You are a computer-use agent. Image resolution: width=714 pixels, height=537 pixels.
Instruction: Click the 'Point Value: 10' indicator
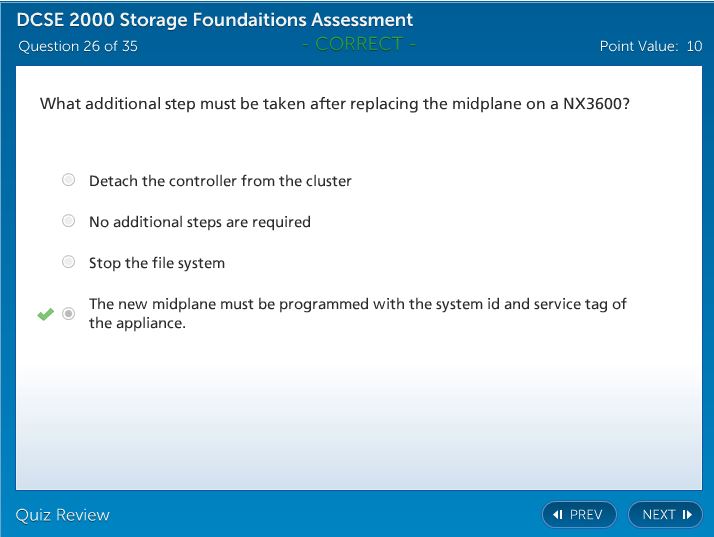coord(650,46)
